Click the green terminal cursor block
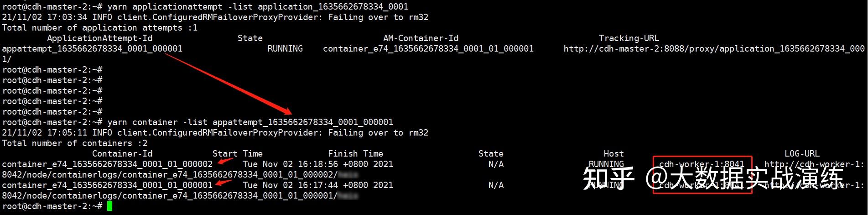The image size is (868, 215). pos(109,206)
